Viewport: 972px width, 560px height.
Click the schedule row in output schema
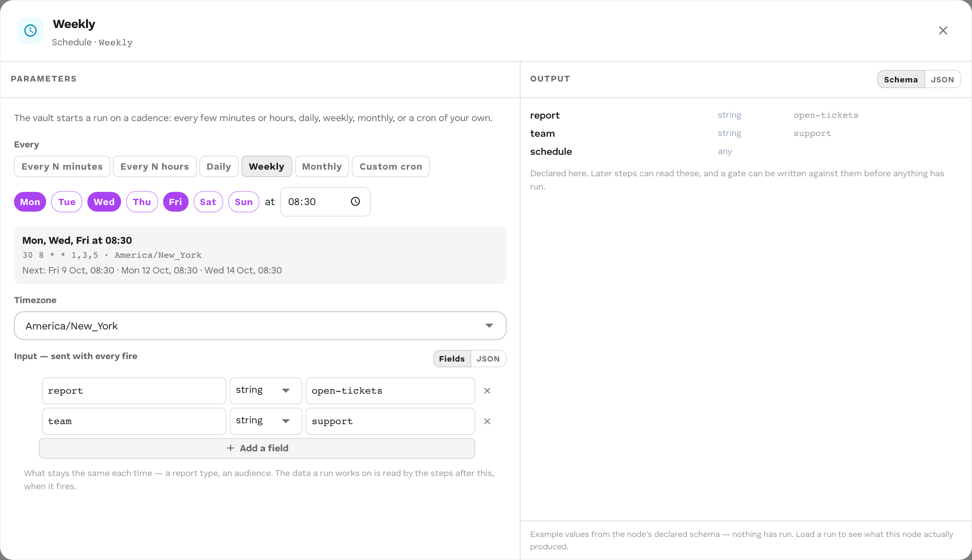745,152
